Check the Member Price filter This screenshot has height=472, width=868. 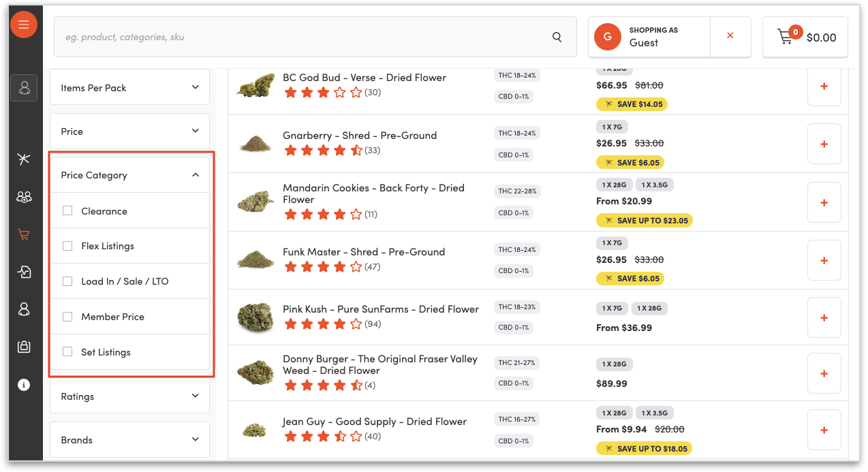tap(67, 317)
